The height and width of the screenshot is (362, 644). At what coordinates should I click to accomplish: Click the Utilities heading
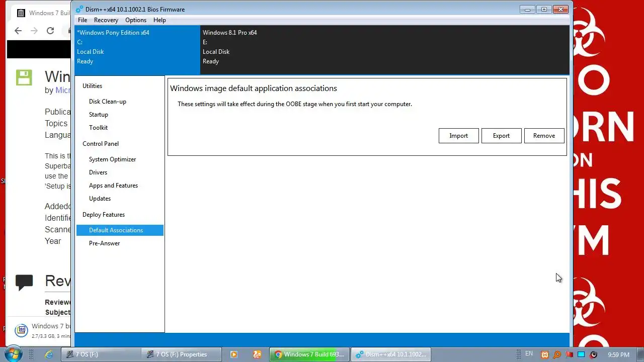click(x=92, y=86)
